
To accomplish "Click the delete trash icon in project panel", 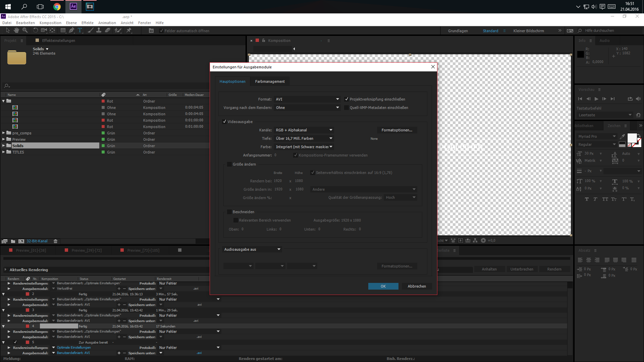I will (x=56, y=241).
